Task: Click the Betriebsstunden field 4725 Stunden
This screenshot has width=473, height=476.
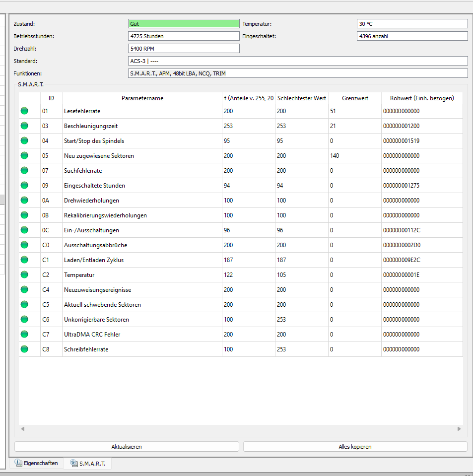Action: [x=184, y=36]
